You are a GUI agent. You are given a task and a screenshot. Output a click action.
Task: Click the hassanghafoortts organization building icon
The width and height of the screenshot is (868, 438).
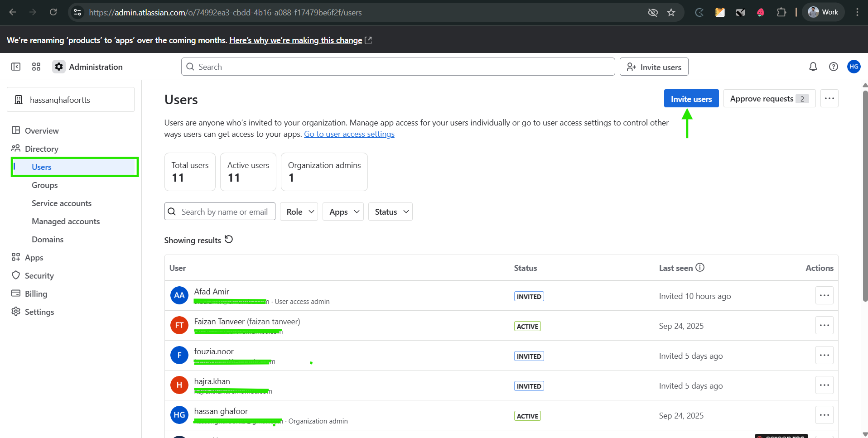[19, 99]
